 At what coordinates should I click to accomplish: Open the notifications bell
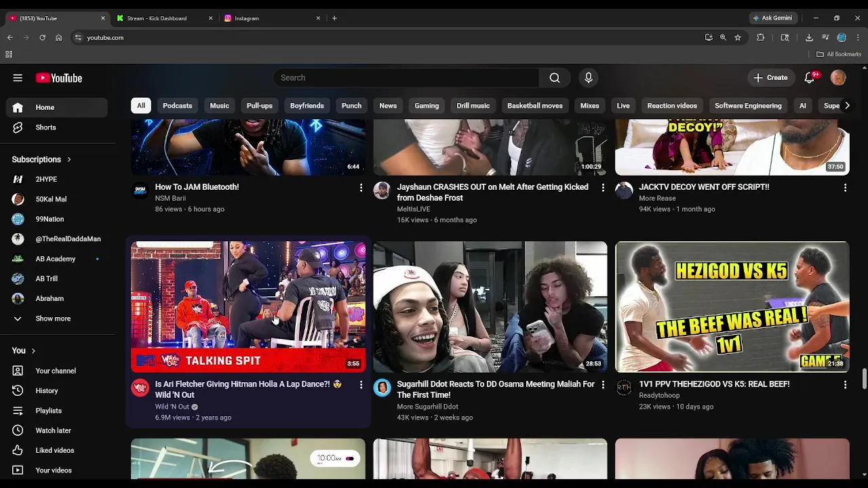pos(809,78)
